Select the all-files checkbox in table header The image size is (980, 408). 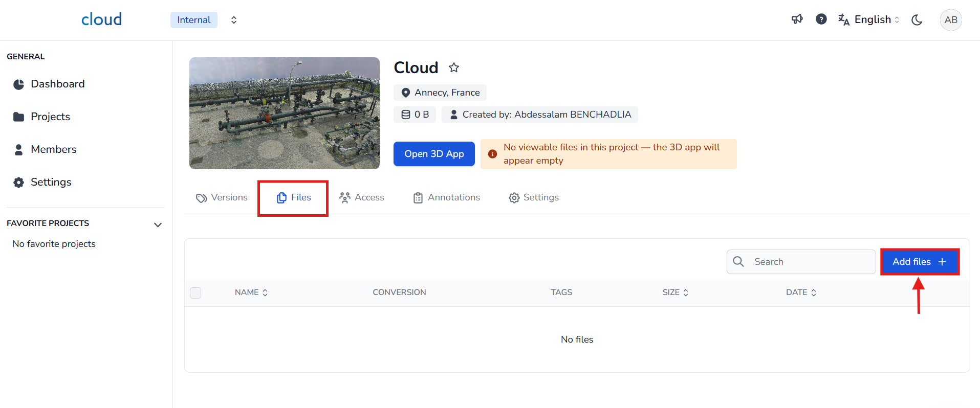(x=195, y=292)
